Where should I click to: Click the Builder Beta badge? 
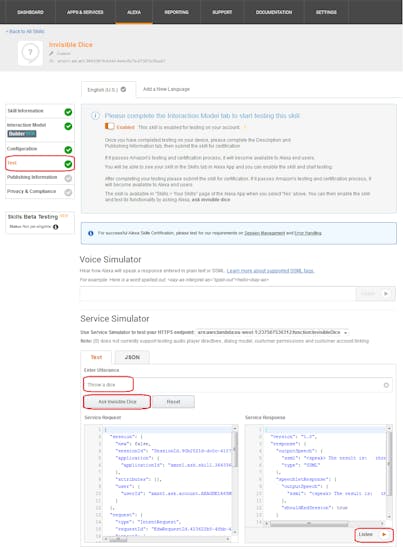pos(22,133)
